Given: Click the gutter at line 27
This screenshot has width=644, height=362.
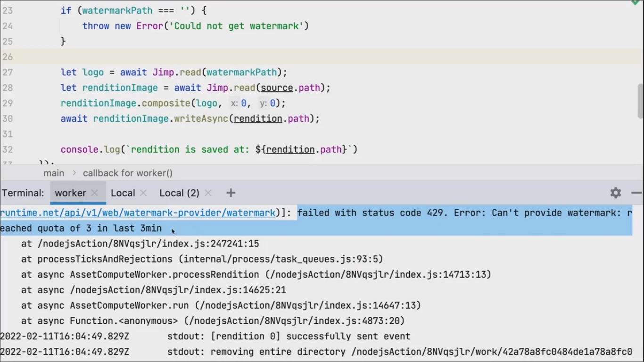Looking at the screenshot, I should 8,72.
